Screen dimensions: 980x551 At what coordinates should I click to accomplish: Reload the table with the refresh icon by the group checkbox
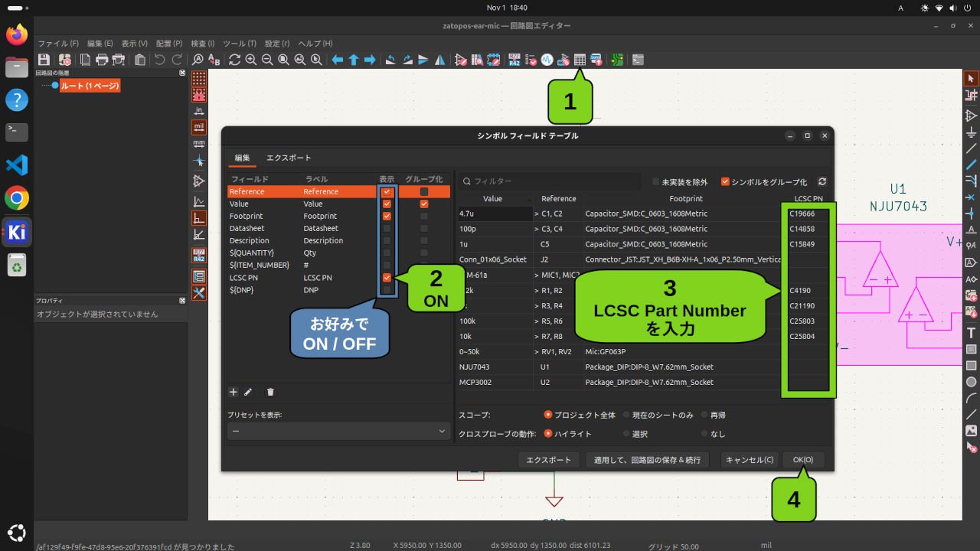click(822, 182)
